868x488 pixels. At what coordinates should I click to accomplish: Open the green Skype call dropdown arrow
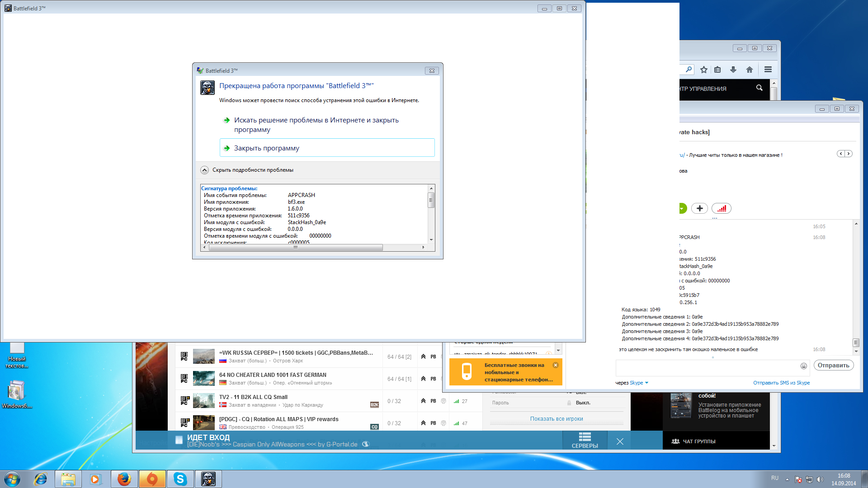click(x=682, y=208)
